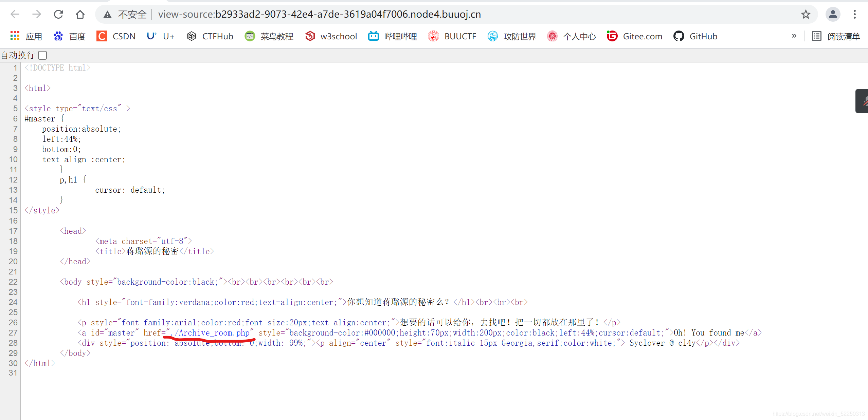Enable the 自动换行 line wrap checkbox

tap(42, 55)
